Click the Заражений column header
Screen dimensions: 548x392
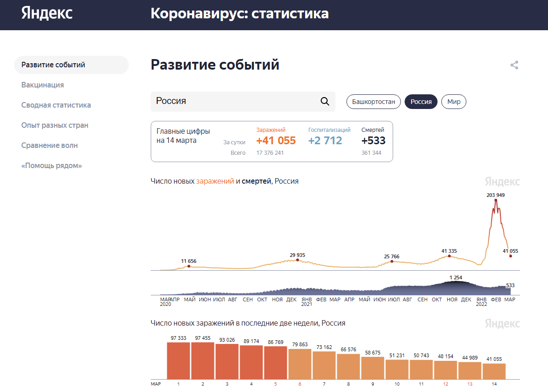[271, 130]
